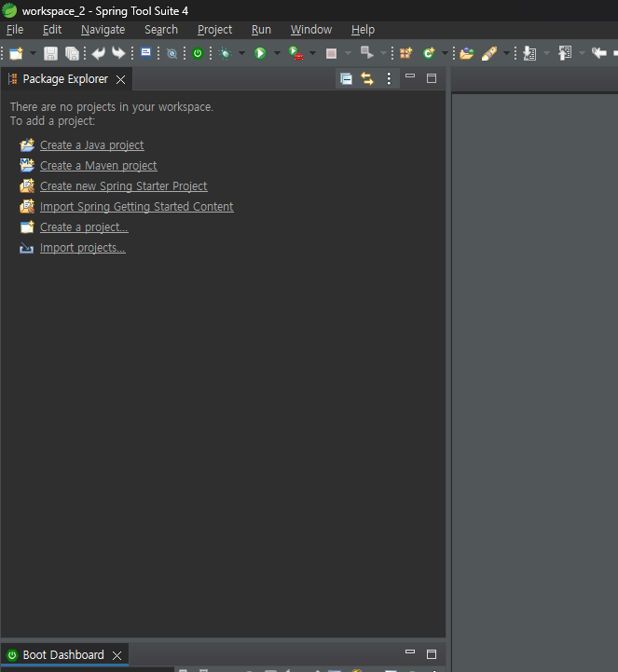Click icon beside Create a Maven project
Screen dimensions: 618x672
[x=27, y=165]
